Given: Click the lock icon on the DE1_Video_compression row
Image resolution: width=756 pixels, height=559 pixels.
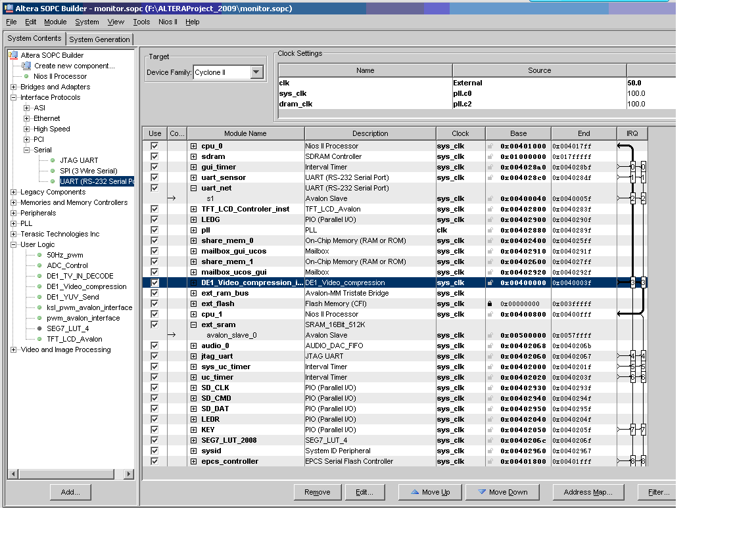Looking at the screenshot, I should [x=490, y=283].
